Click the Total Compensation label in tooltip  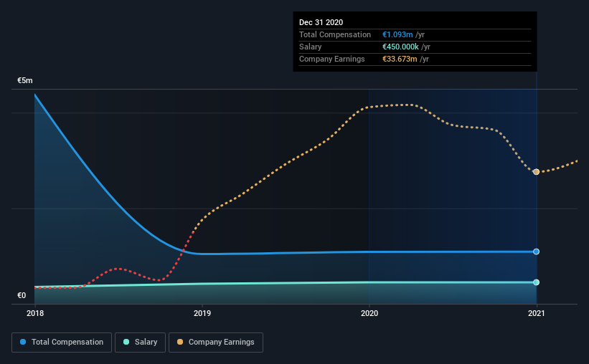tap(335, 34)
